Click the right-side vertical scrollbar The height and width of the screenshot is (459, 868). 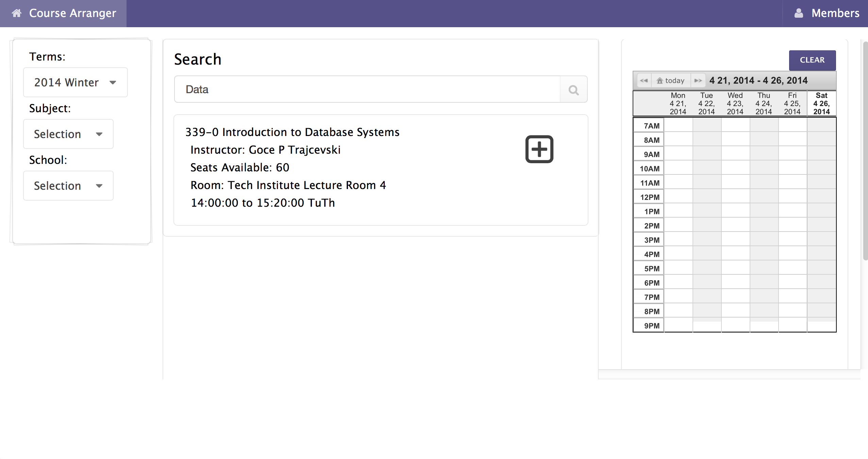(865, 150)
